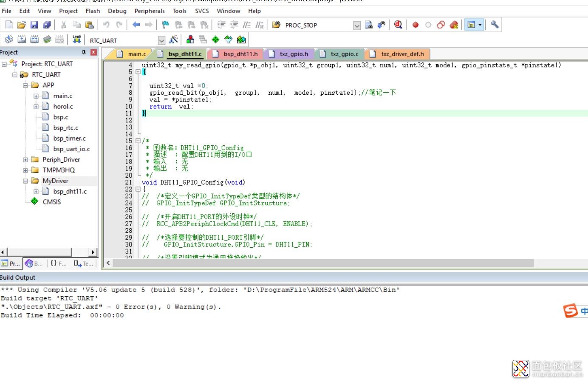Open Templates tab at bottom of project pane

pyautogui.click(x=83, y=263)
